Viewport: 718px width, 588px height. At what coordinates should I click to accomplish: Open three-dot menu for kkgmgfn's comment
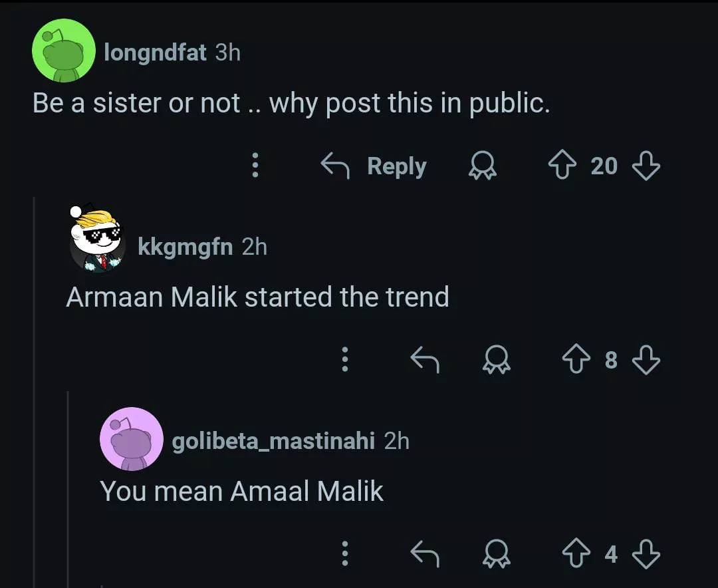344,360
